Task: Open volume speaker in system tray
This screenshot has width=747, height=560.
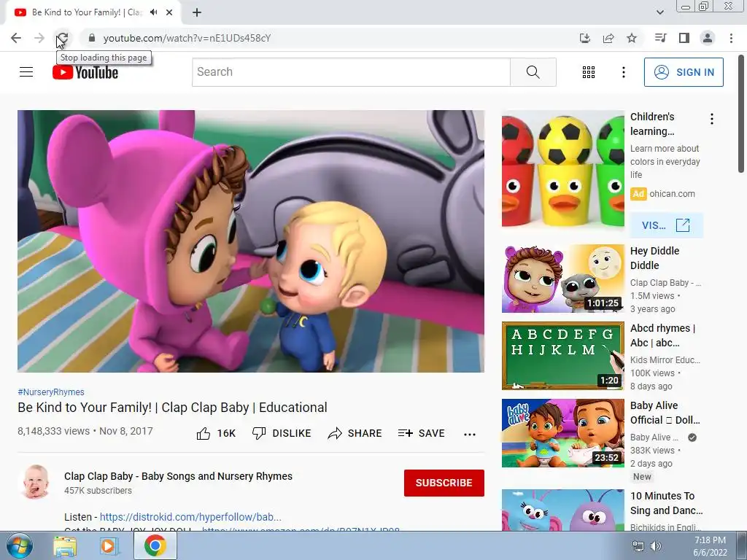Action: 656,546
